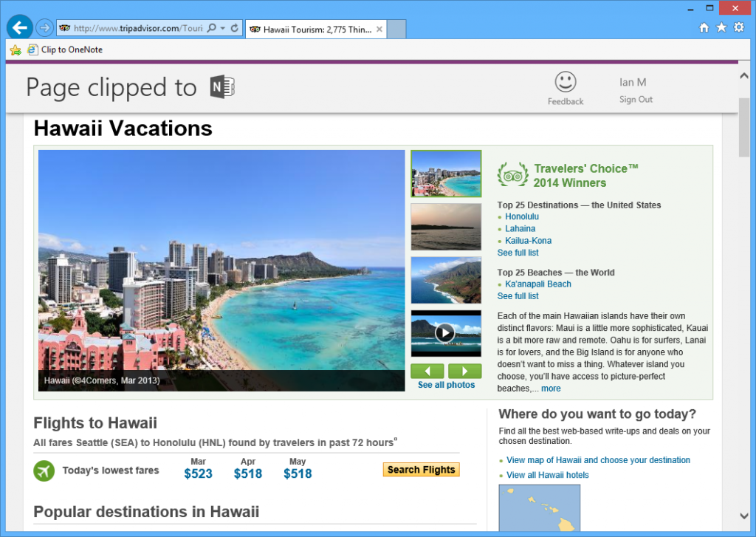The image size is (756, 537).
Task: Click the vertical scrollbar down arrow
Action: 744,516
